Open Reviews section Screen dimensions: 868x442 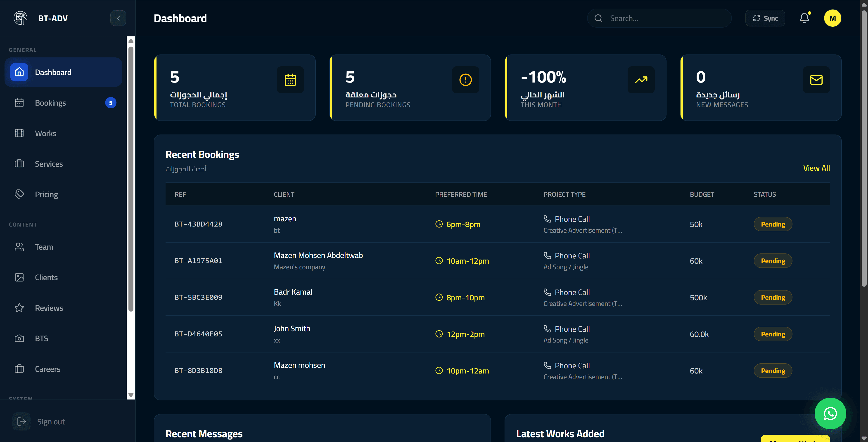coord(63,308)
